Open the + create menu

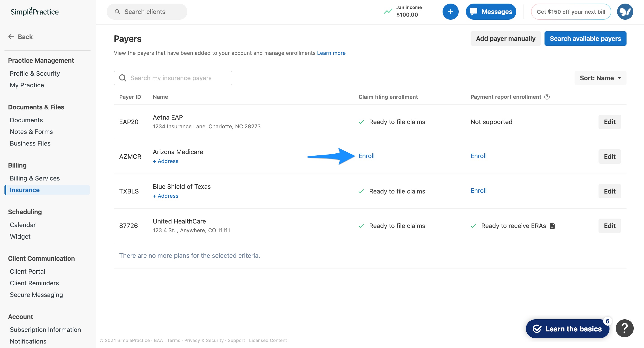[450, 11]
